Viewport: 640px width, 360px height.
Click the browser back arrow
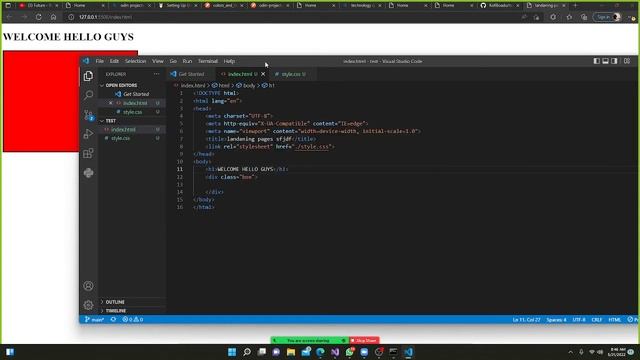coord(9,17)
